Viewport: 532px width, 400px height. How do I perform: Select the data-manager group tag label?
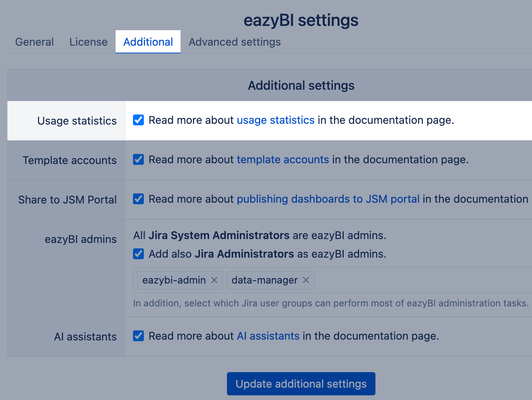(x=264, y=280)
